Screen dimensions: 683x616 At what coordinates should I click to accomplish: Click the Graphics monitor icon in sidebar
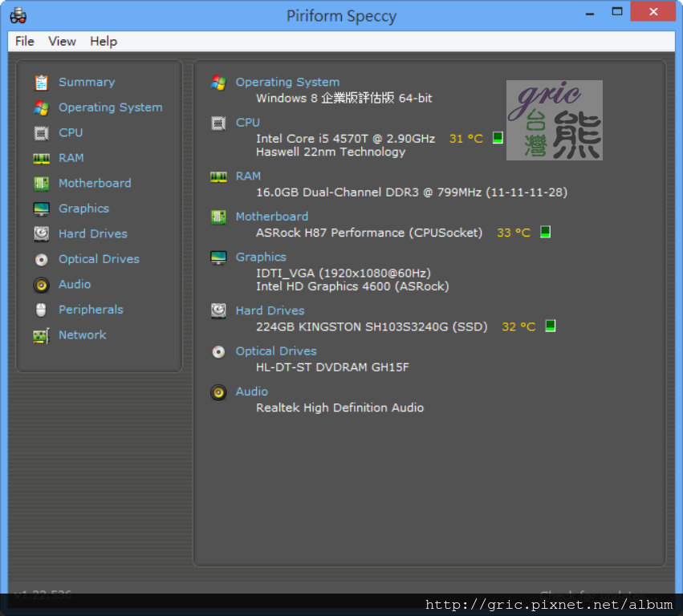click(42, 209)
